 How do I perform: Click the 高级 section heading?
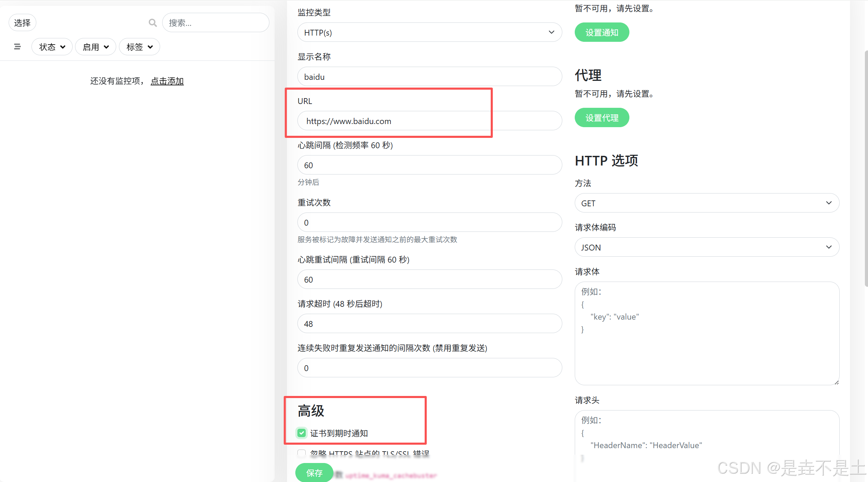311,411
